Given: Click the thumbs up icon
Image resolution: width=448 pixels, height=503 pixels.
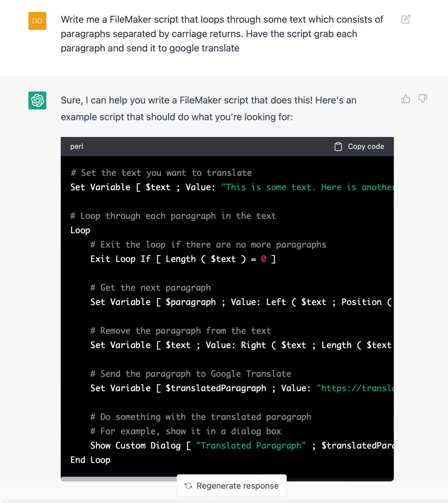Looking at the screenshot, I should pos(406,99).
